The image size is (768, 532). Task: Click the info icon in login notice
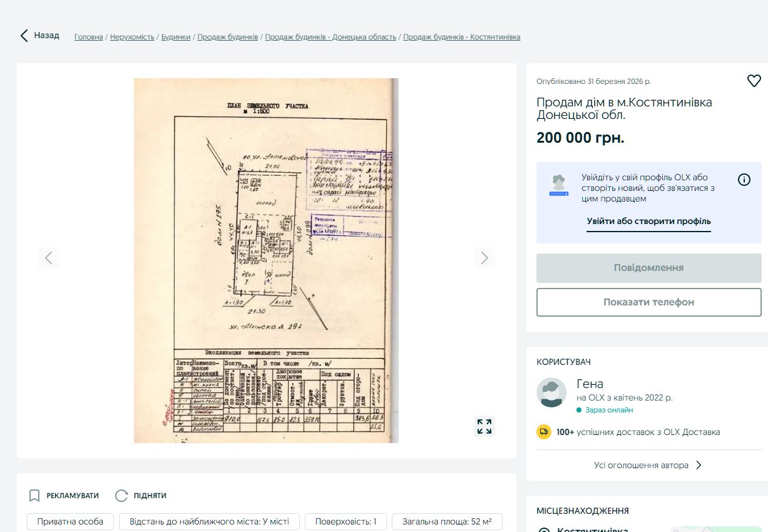click(x=744, y=180)
